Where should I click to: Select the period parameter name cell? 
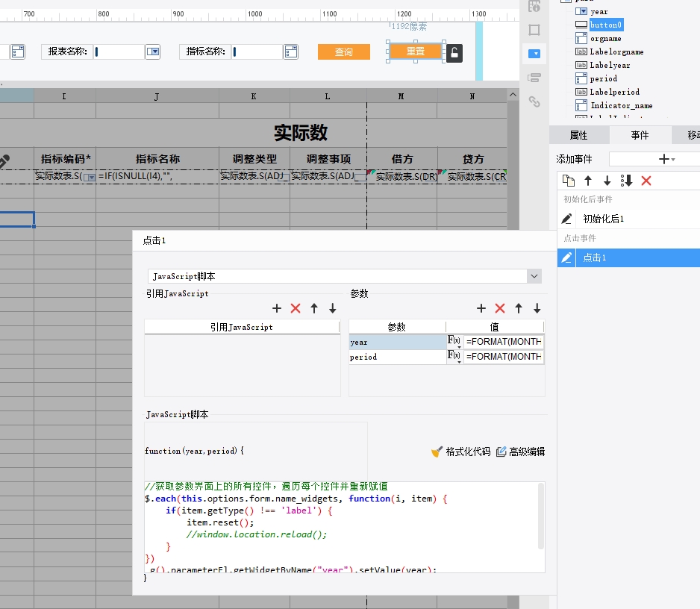click(398, 357)
